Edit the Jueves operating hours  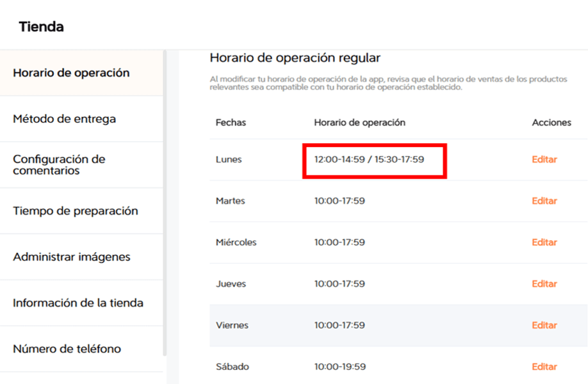pos(544,284)
